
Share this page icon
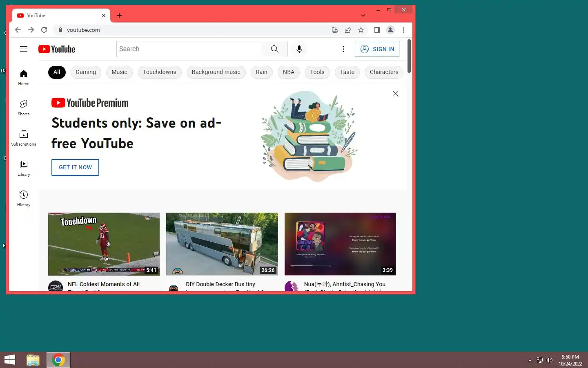(348, 30)
